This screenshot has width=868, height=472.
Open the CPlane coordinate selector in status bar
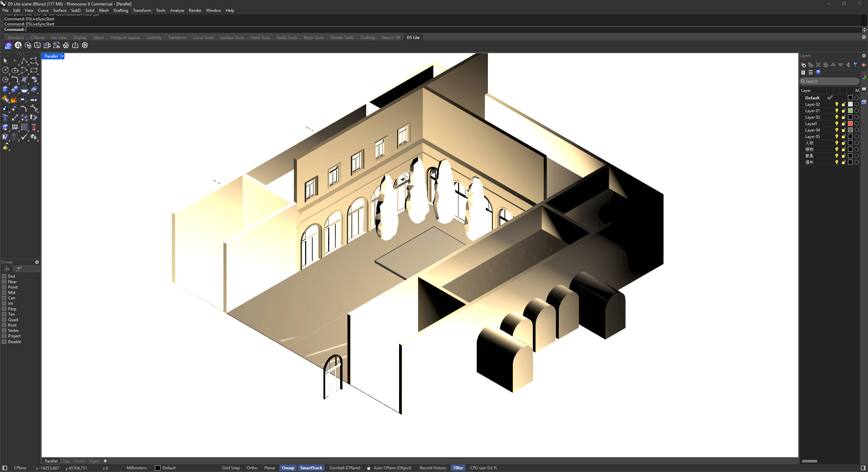click(x=20, y=468)
